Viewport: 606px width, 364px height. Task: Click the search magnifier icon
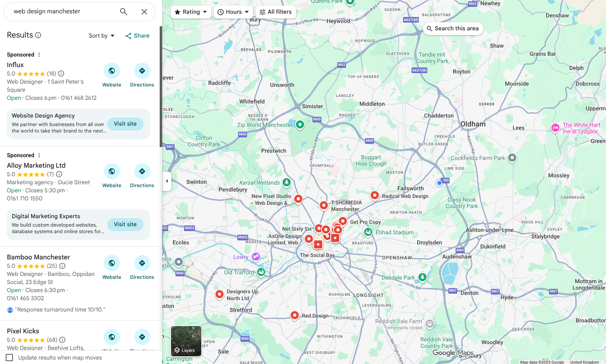pos(124,12)
